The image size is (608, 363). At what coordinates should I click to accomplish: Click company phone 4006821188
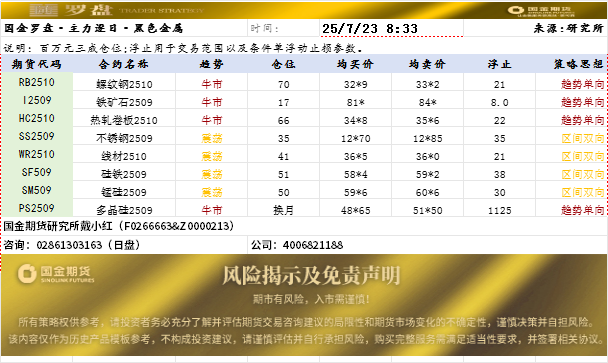(297, 245)
